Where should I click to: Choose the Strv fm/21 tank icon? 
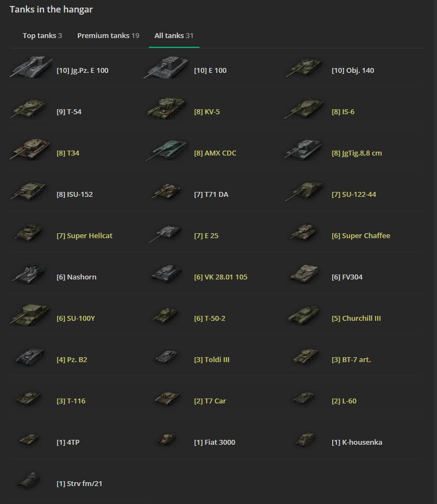[x=29, y=480]
